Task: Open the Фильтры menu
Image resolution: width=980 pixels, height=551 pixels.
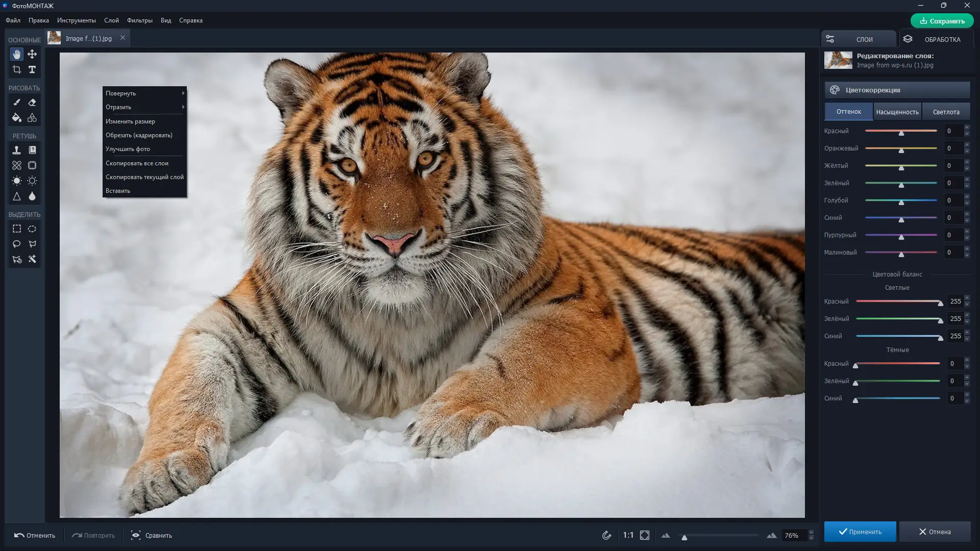Action: click(x=139, y=20)
